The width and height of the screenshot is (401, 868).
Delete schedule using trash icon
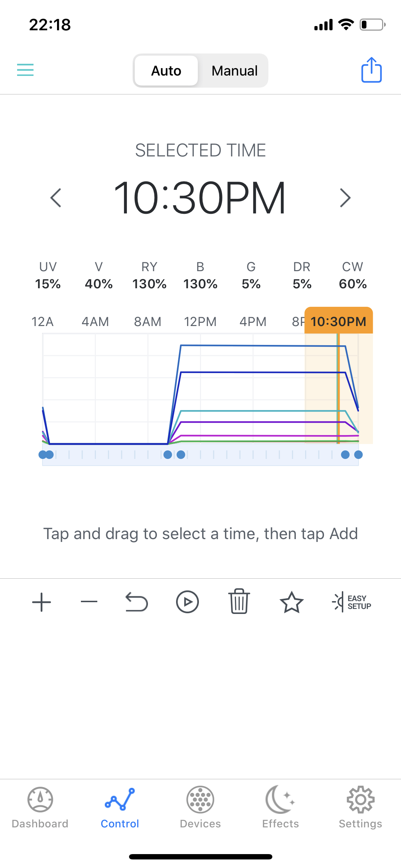point(239,601)
